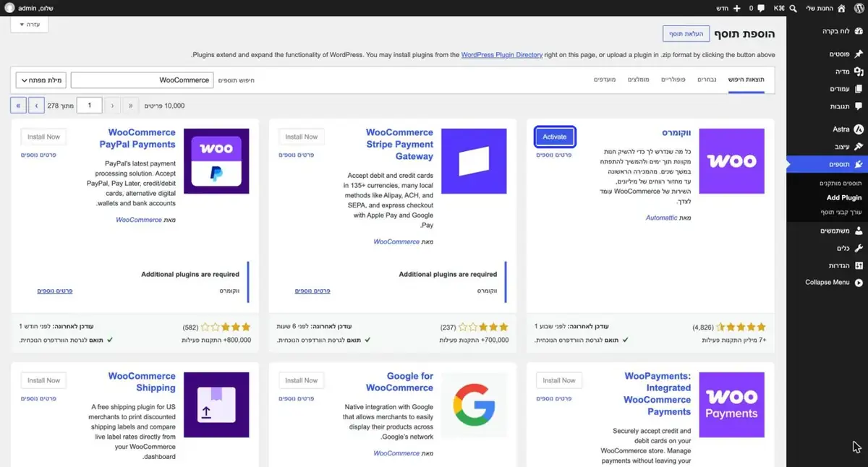Open the WordPress Plugin Directory link
Image resolution: width=868 pixels, height=467 pixels.
point(501,54)
